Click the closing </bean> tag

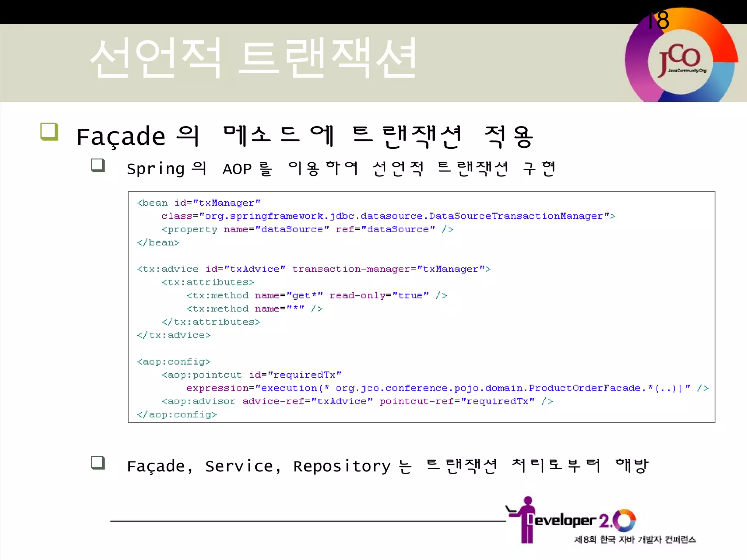(x=158, y=242)
